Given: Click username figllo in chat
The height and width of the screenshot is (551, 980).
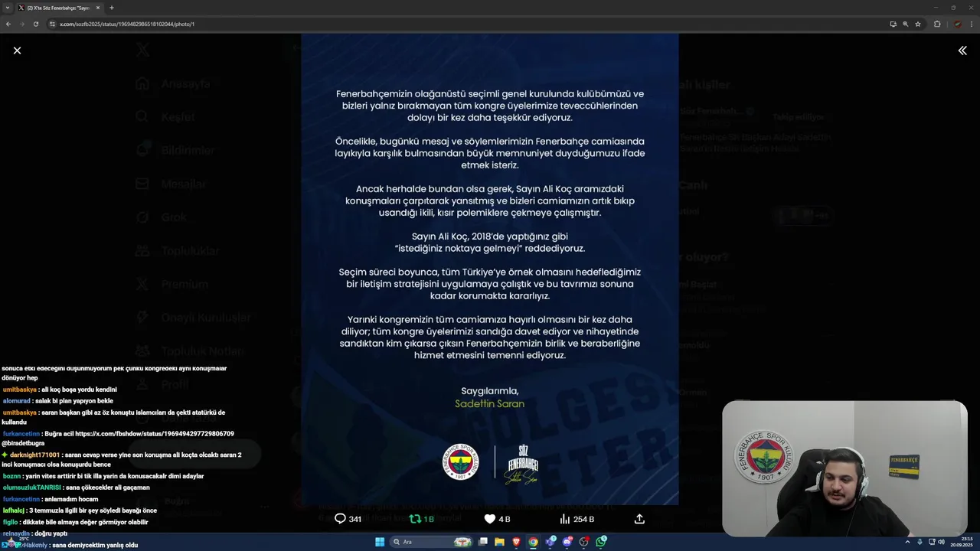Looking at the screenshot, I should click(10, 522).
